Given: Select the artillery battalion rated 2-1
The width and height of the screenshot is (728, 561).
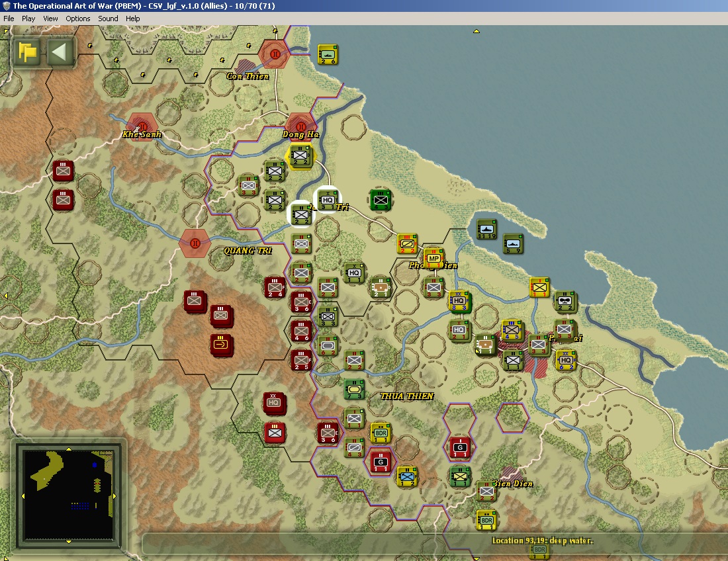Looking at the screenshot, I should [381, 287].
